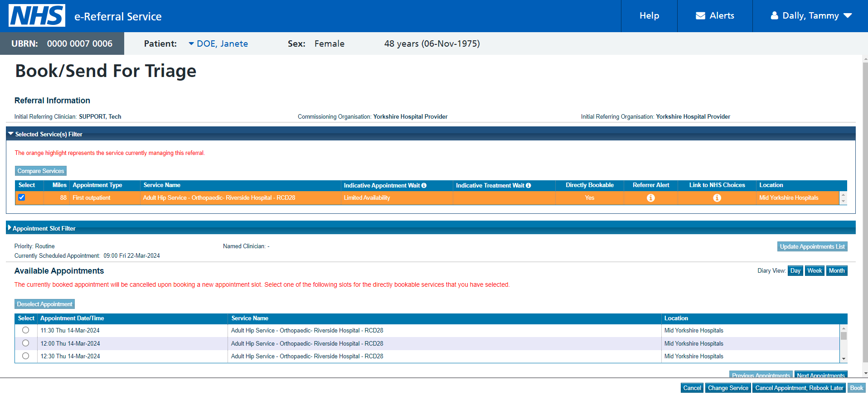Click the Indicative Treatment Wait info icon
This screenshot has width=868, height=395.
tap(528, 185)
